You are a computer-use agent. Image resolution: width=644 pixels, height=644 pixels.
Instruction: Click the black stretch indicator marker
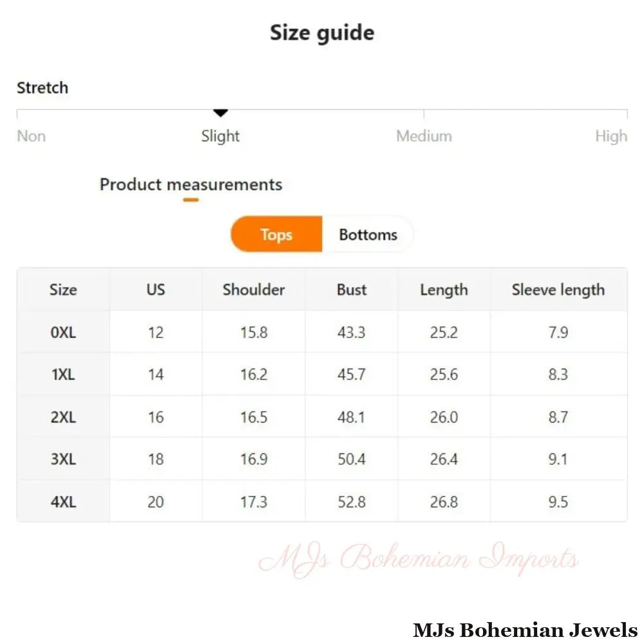pos(221,113)
